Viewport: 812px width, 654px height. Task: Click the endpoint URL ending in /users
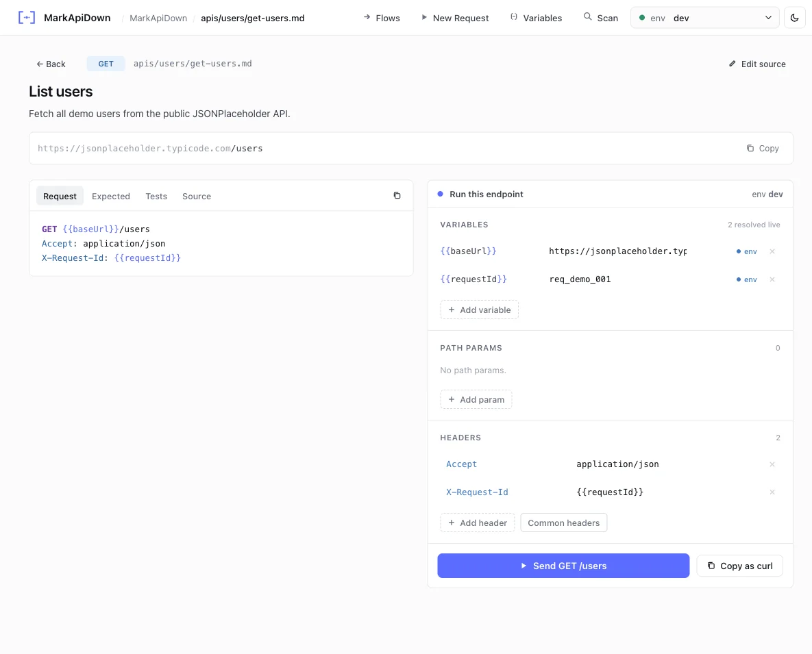(150, 149)
